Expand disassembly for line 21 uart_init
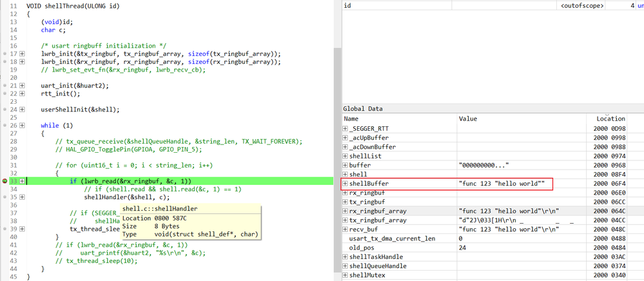The image size is (644, 281). click(x=22, y=86)
